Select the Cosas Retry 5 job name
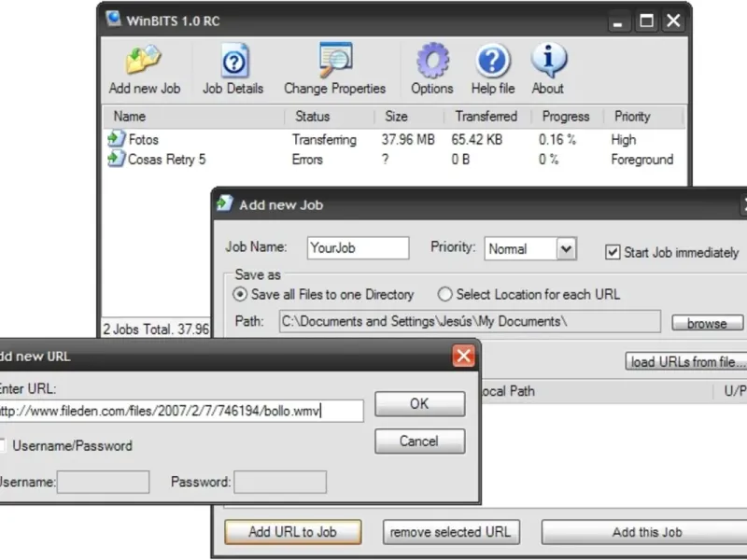 [167, 159]
